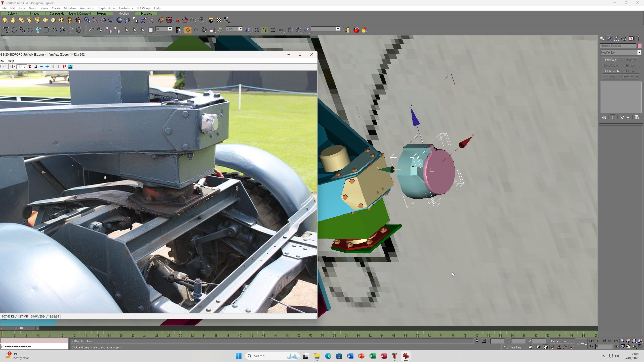Open the Modifier List dropdown
Screen dimensions: 644x362
click(621, 53)
